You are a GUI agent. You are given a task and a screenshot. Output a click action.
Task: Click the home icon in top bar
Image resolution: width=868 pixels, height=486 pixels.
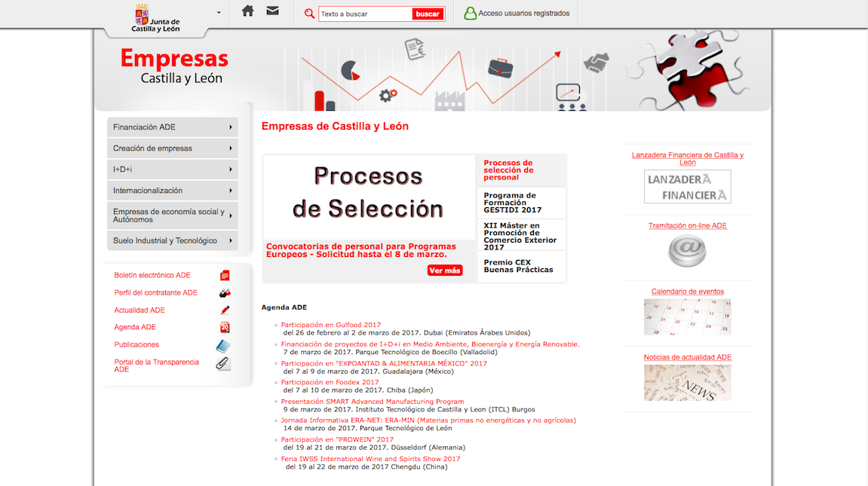pyautogui.click(x=247, y=11)
